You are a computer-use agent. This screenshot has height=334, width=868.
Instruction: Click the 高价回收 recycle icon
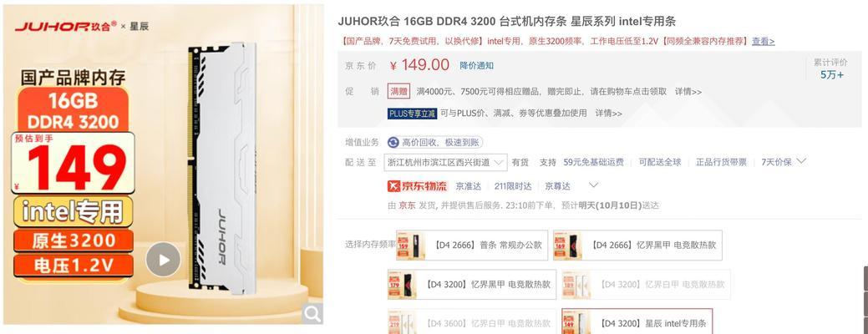(x=393, y=143)
